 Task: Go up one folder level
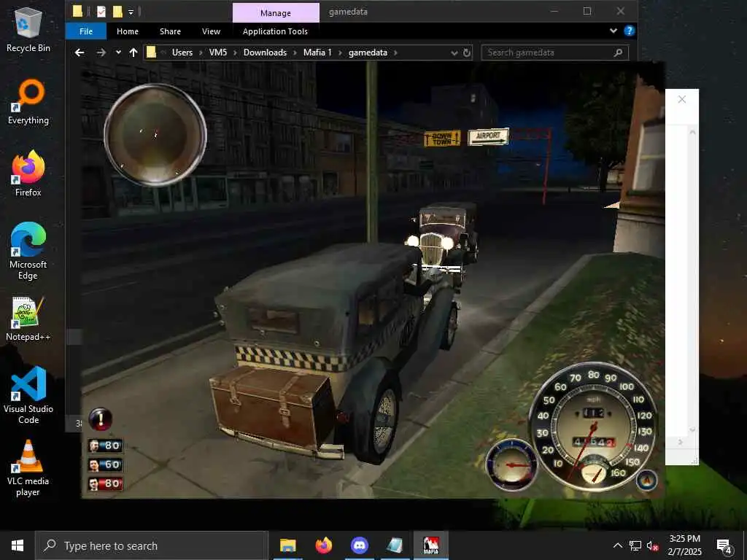tap(133, 52)
